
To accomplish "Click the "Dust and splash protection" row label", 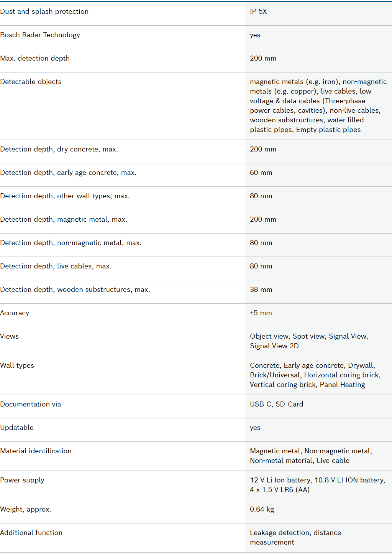I will coord(44,12).
